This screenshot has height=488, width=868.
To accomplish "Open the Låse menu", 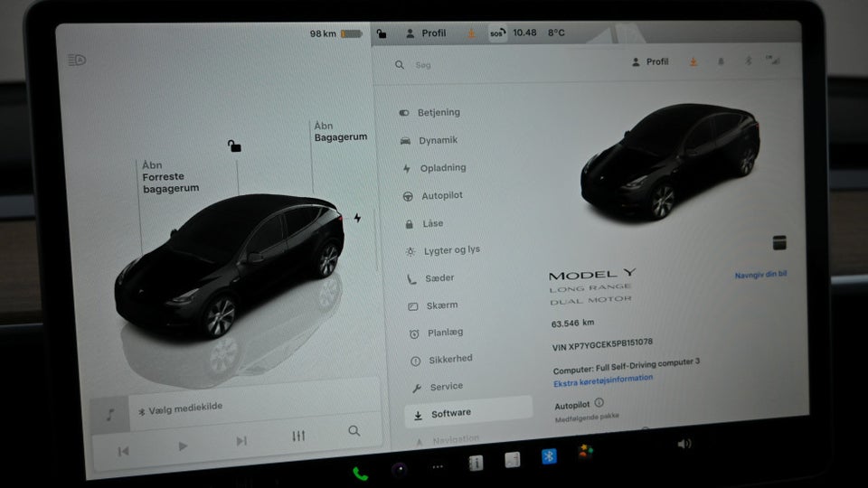I will click(424, 223).
